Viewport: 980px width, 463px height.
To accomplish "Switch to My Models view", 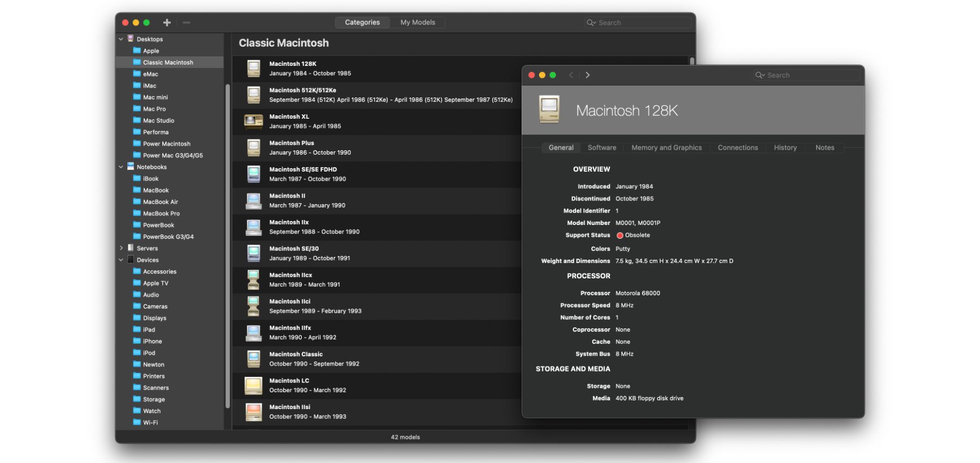I will point(418,22).
